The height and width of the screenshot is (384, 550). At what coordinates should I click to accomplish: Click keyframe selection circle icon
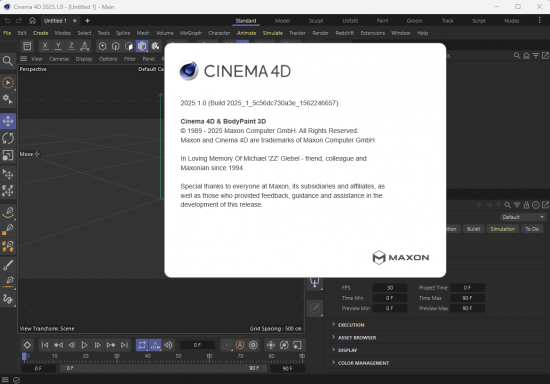pyautogui.click(x=253, y=345)
